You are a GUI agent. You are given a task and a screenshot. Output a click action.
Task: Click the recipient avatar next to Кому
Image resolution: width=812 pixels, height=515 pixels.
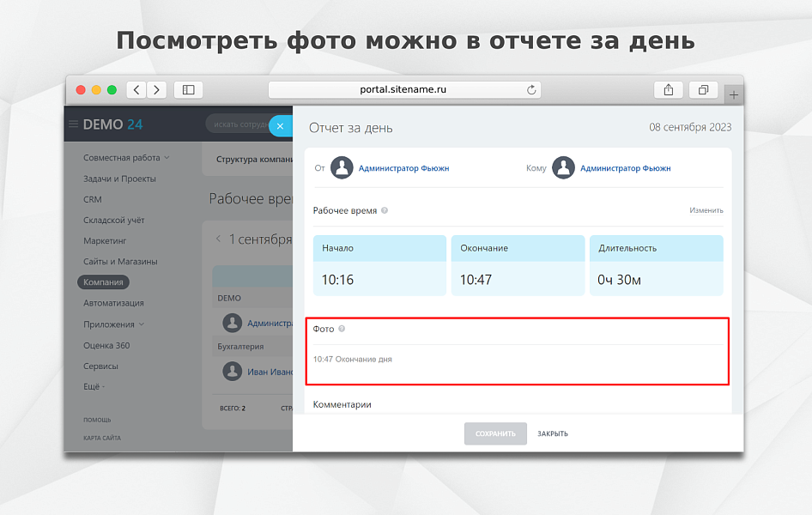[x=563, y=167]
